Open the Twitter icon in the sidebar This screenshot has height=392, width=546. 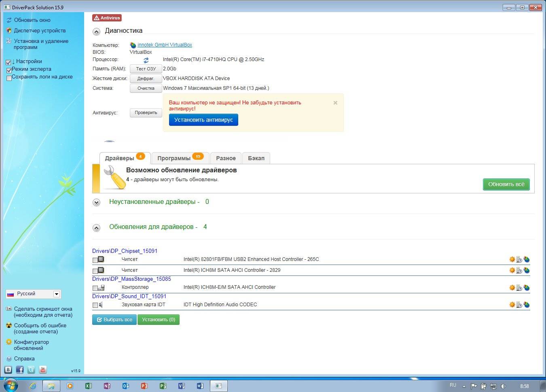(x=31, y=369)
